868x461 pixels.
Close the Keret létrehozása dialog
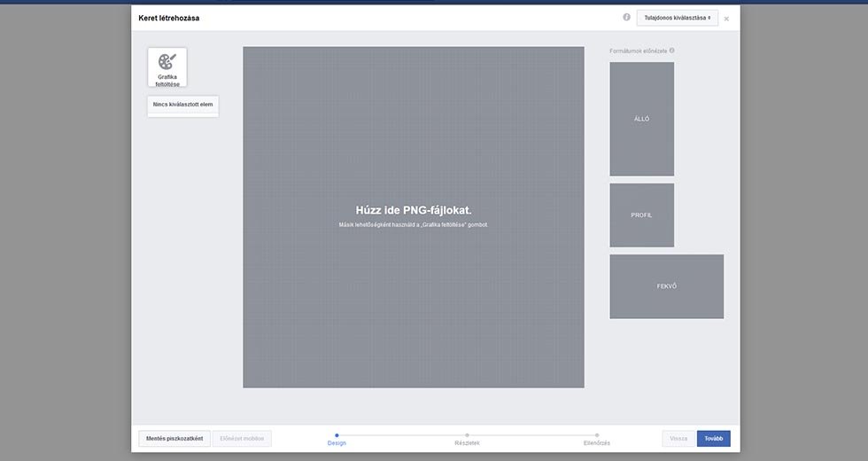[726, 19]
